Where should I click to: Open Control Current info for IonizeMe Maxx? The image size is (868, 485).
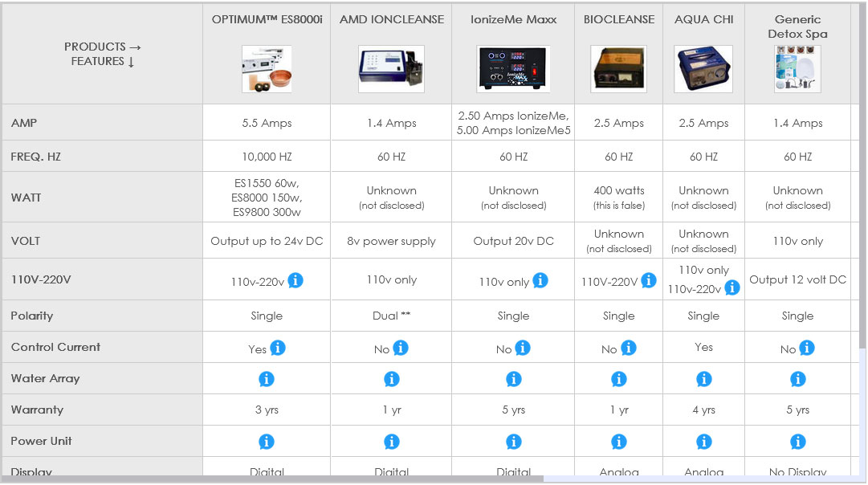point(523,348)
